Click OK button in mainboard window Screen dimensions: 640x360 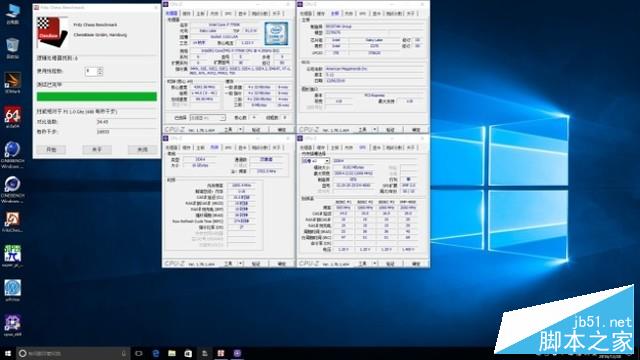coord(416,129)
